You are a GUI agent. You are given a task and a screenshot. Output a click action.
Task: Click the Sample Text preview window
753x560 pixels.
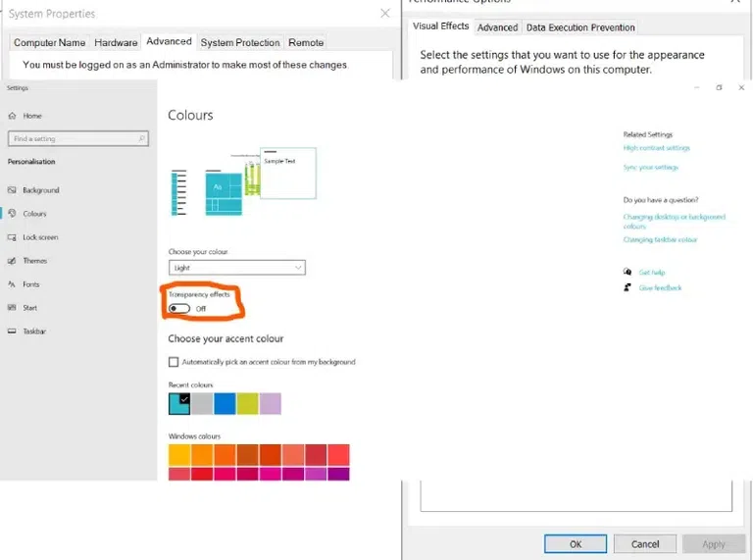(288, 174)
